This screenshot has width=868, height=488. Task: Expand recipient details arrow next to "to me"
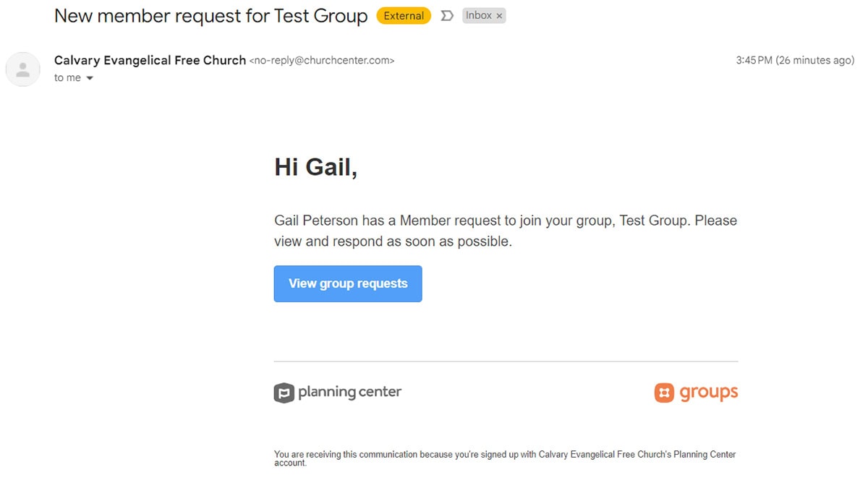[90, 78]
